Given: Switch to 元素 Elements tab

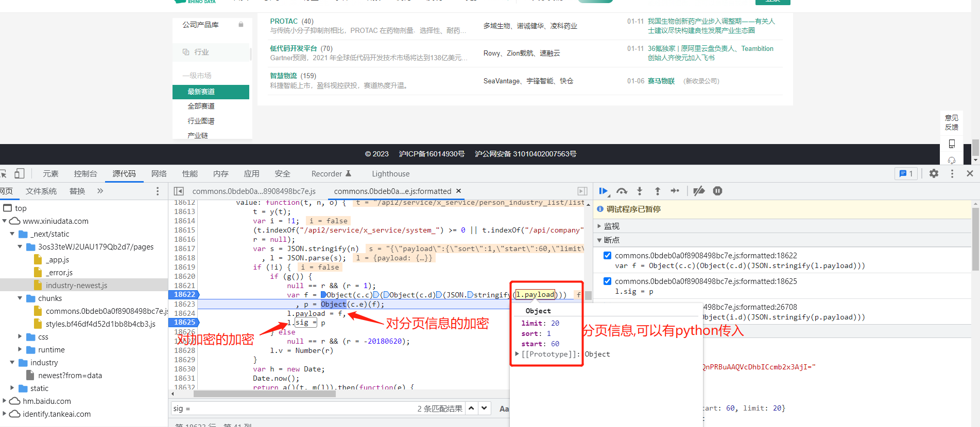Looking at the screenshot, I should click(50, 174).
